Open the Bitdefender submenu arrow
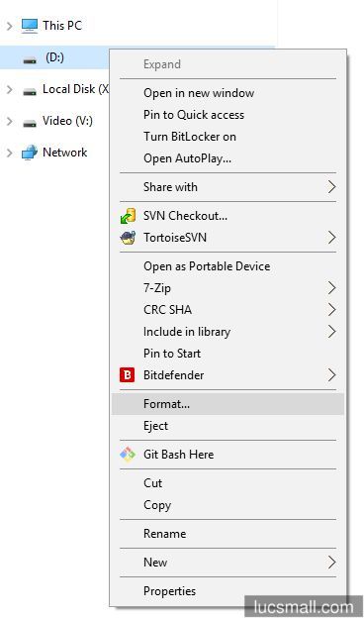Screen dimensions: 364x618 (331, 374)
